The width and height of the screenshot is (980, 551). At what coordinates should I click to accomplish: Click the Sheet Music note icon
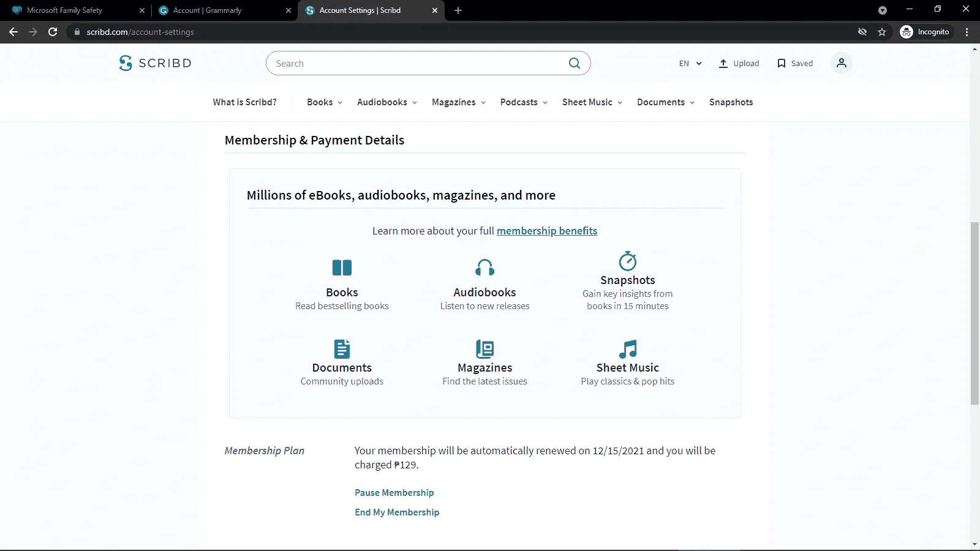coord(628,349)
